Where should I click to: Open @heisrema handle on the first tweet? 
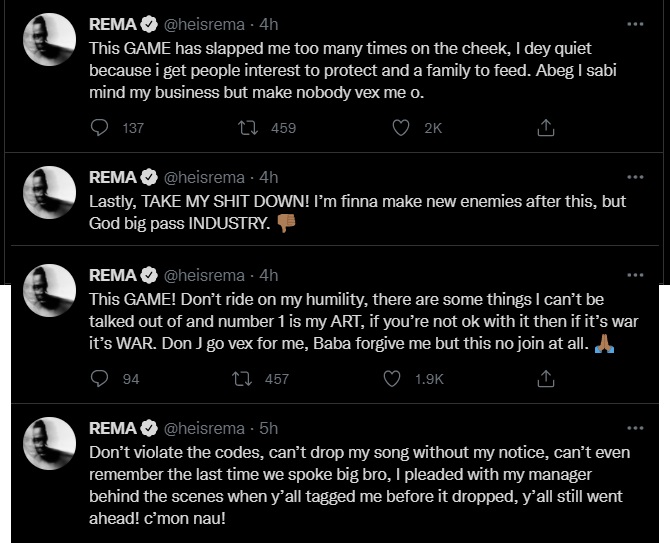[x=204, y=25]
